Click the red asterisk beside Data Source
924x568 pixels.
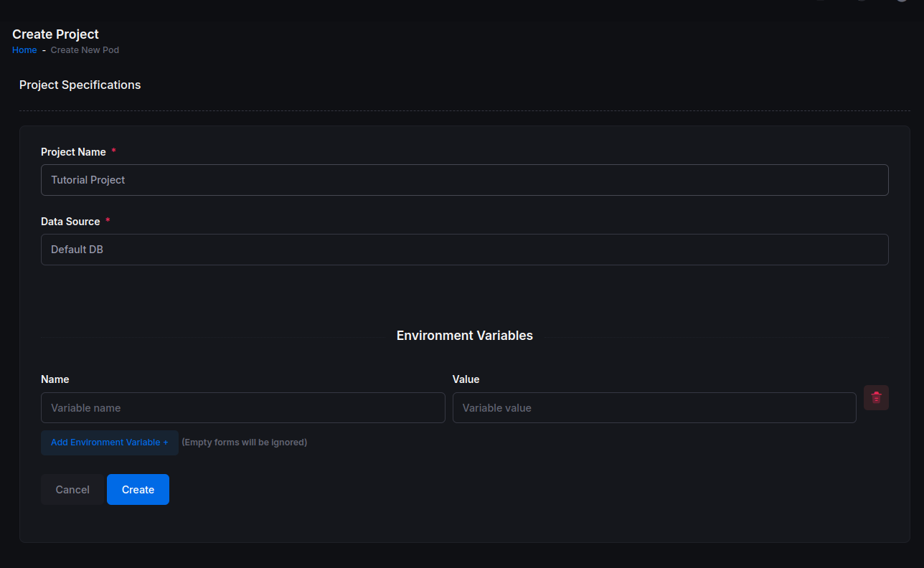point(108,221)
